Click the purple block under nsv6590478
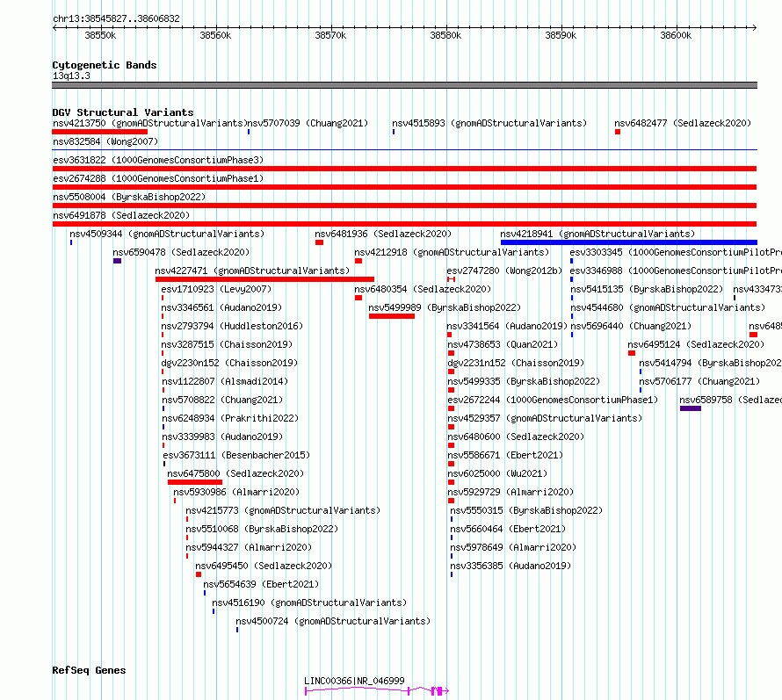The width and height of the screenshot is (782, 700). click(117, 261)
